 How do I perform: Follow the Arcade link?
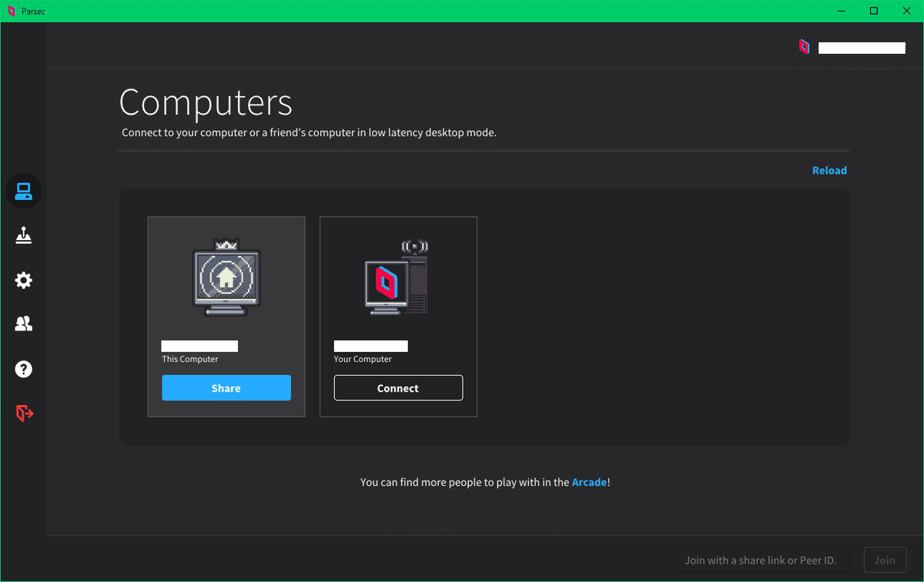(x=589, y=482)
